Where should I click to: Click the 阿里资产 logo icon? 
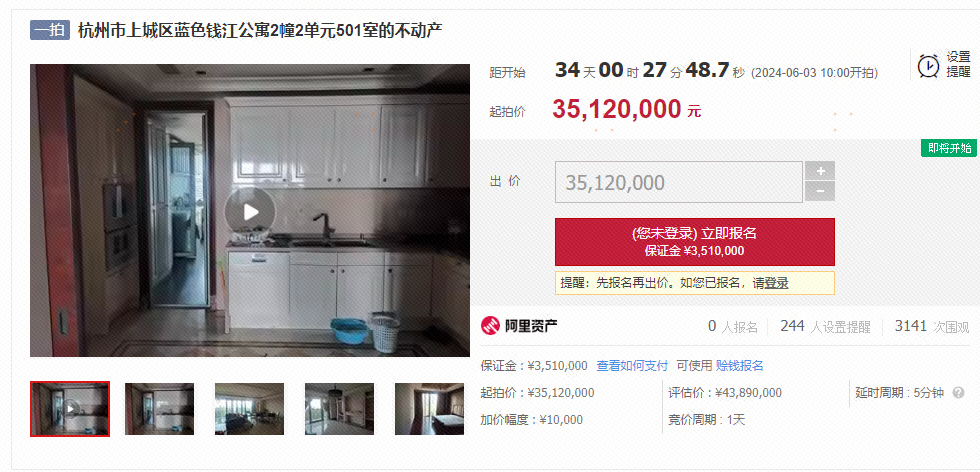tap(491, 326)
